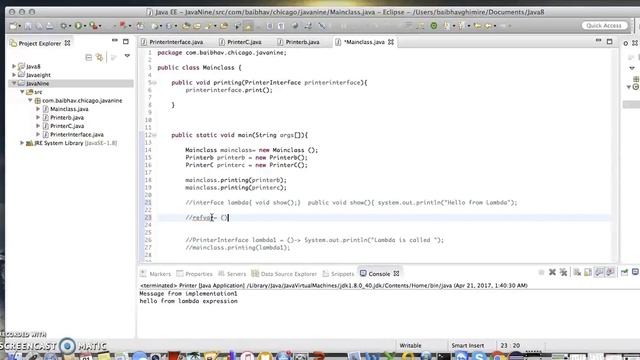
Task: Click the External Tools run icon
Action: point(93,26)
